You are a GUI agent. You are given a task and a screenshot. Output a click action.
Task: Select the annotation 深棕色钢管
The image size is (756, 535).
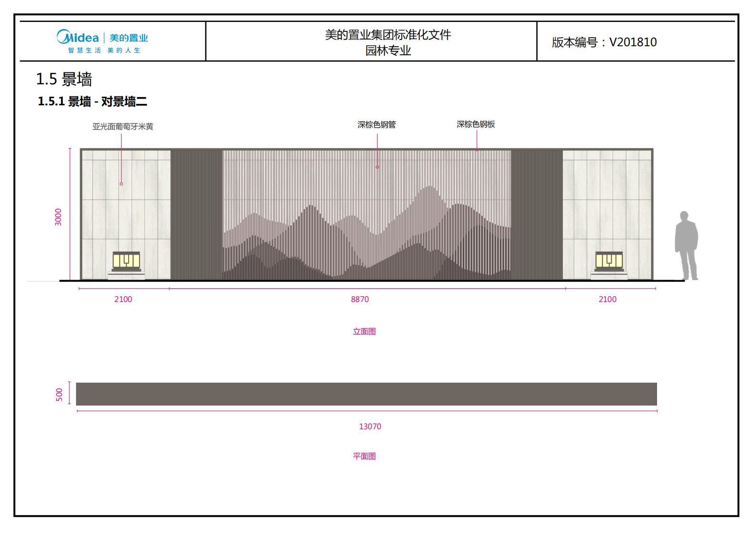click(x=377, y=125)
